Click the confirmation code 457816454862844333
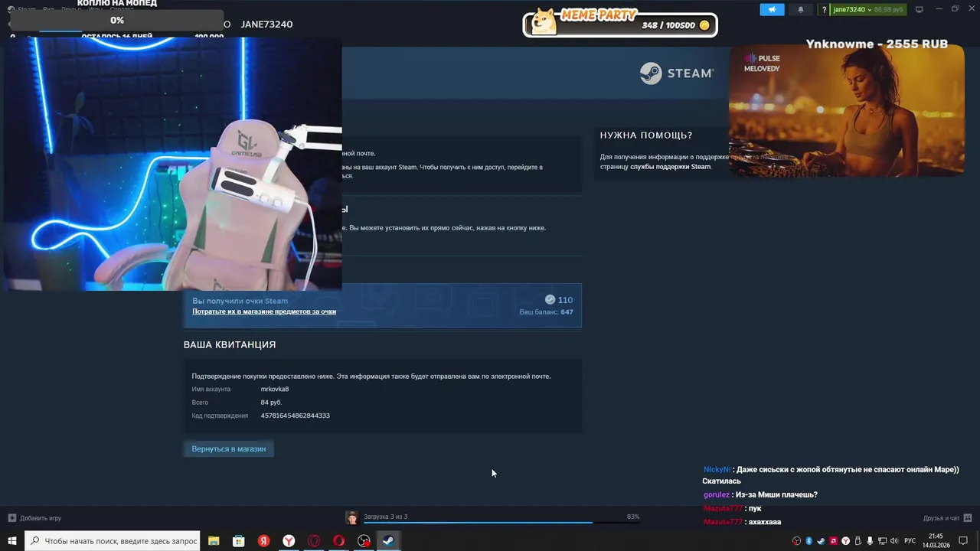 pyautogui.click(x=295, y=416)
